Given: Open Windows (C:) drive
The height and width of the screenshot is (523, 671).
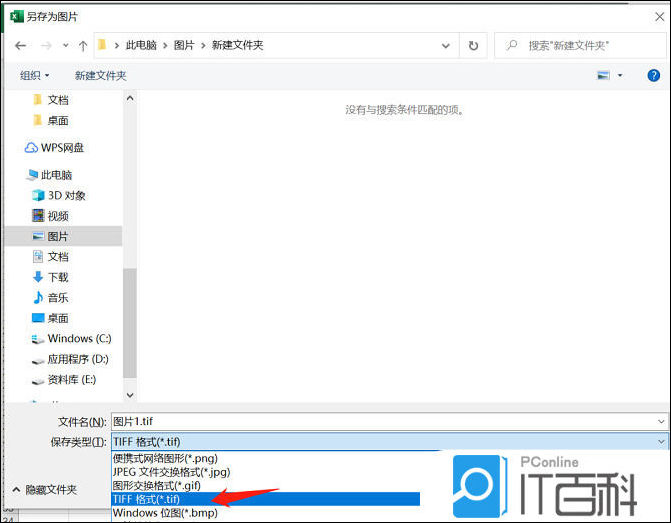Looking at the screenshot, I should pos(79,339).
